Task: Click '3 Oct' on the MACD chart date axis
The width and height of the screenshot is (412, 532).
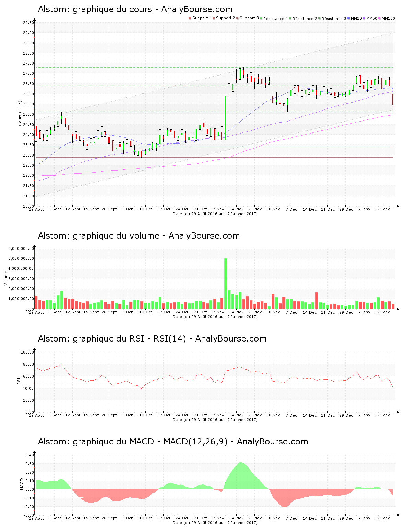Action: 127,518
